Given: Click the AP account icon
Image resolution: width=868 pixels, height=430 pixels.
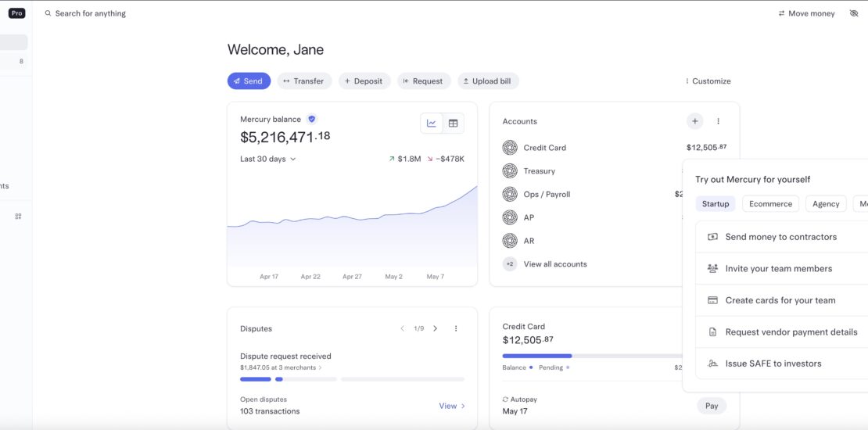Looking at the screenshot, I should pyautogui.click(x=510, y=217).
